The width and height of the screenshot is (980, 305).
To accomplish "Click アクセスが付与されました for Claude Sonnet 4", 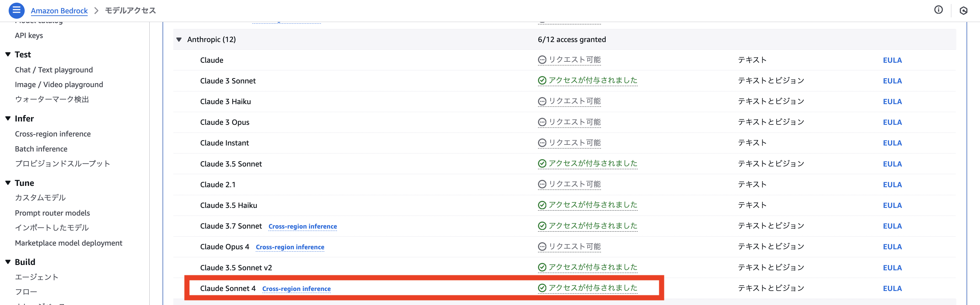I will (593, 288).
